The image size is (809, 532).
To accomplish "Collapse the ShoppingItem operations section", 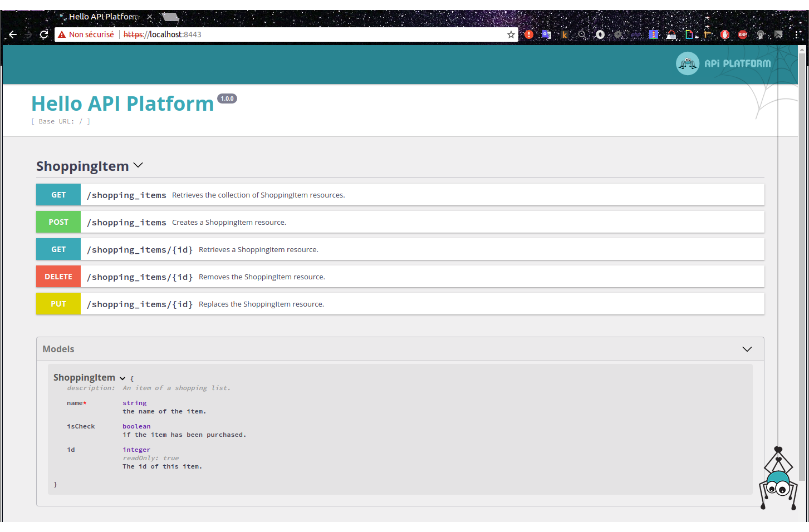I will point(138,165).
